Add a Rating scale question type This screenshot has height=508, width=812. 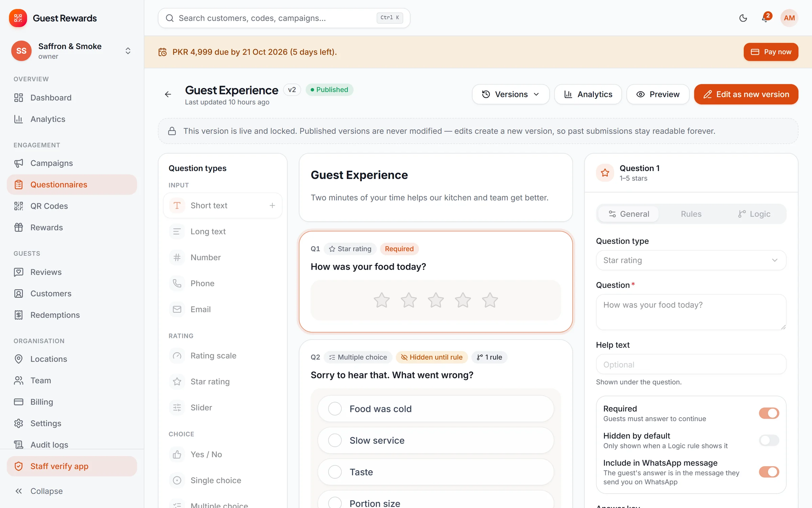point(223,356)
